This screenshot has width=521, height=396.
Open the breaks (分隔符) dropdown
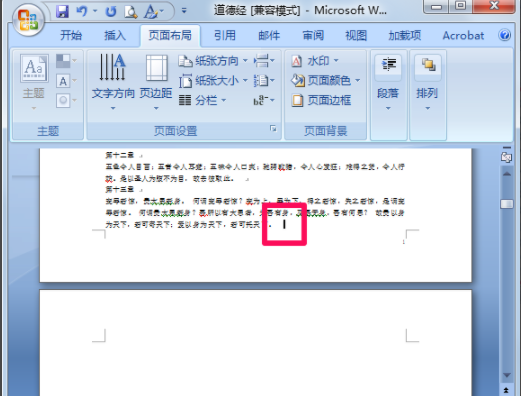click(264, 61)
